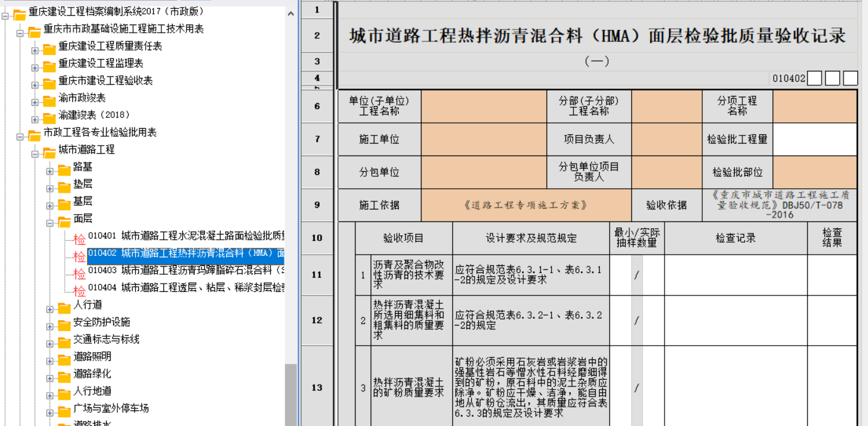The width and height of the screenshot is (868, 426).
Task: Open form 010403 沥青玛蹄脂碎石混合料
Action: pyautogui.click(x=186, y=270)
